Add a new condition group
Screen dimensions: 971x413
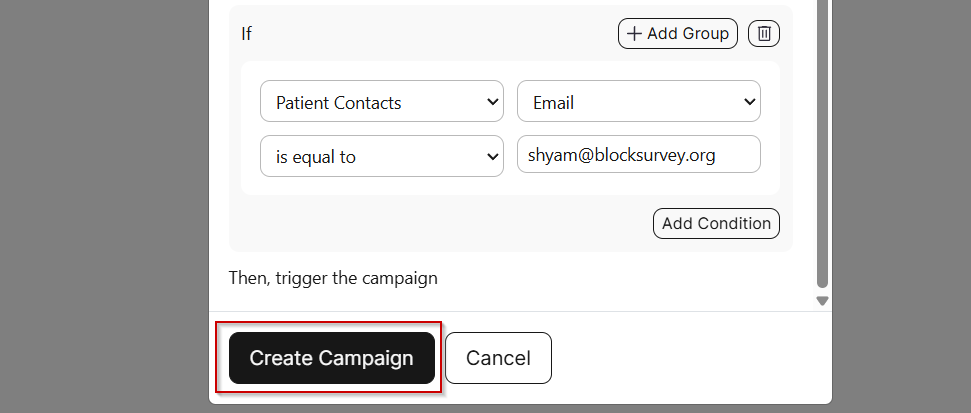(677, 33)
